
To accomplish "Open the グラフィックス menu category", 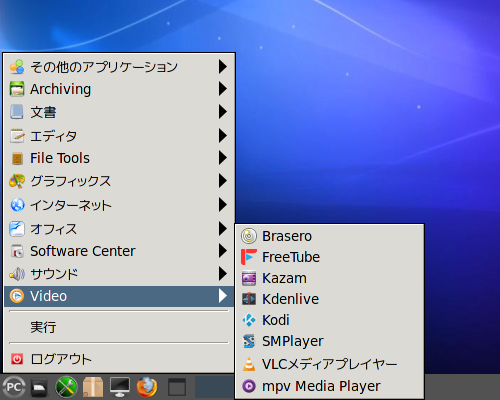I will 119,181.
